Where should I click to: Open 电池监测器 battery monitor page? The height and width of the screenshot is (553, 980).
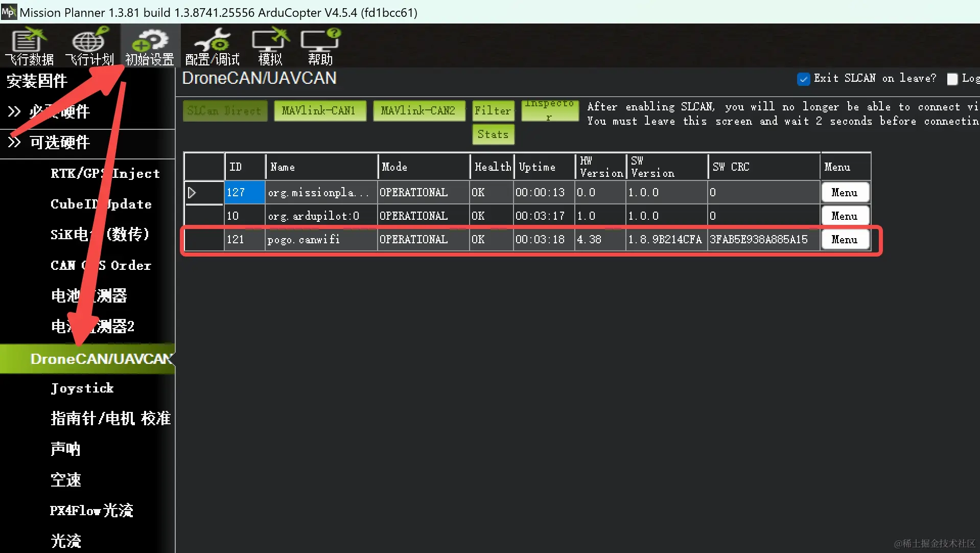(x=89, y=295)
